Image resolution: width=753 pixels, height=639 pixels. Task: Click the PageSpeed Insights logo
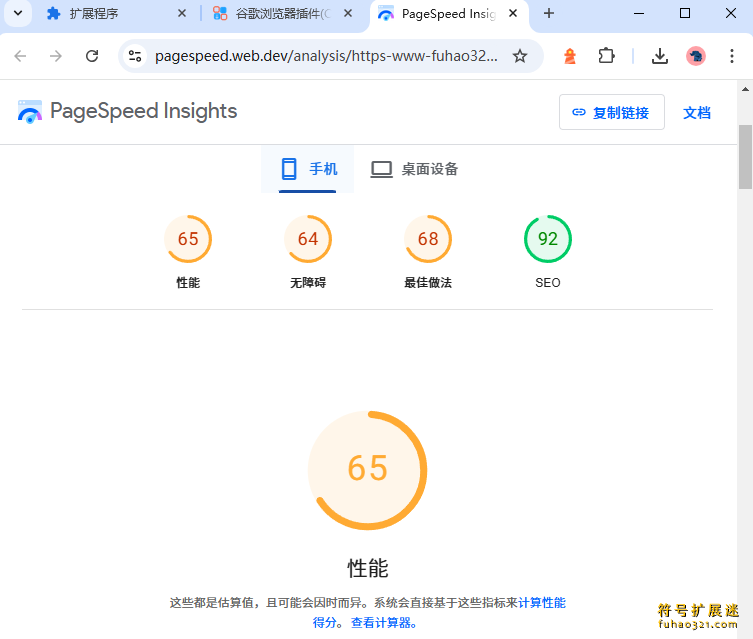(x=127, y=111)
